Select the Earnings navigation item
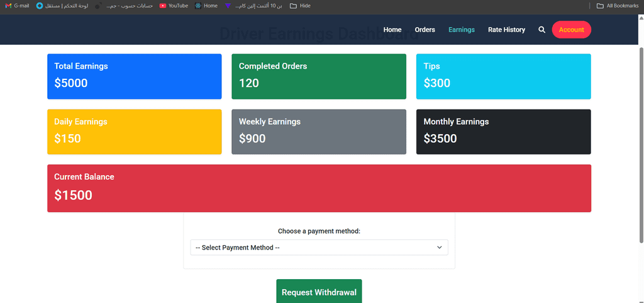Image resolution: width=644 pixels, height=303 pixels. tap(461, 30)
